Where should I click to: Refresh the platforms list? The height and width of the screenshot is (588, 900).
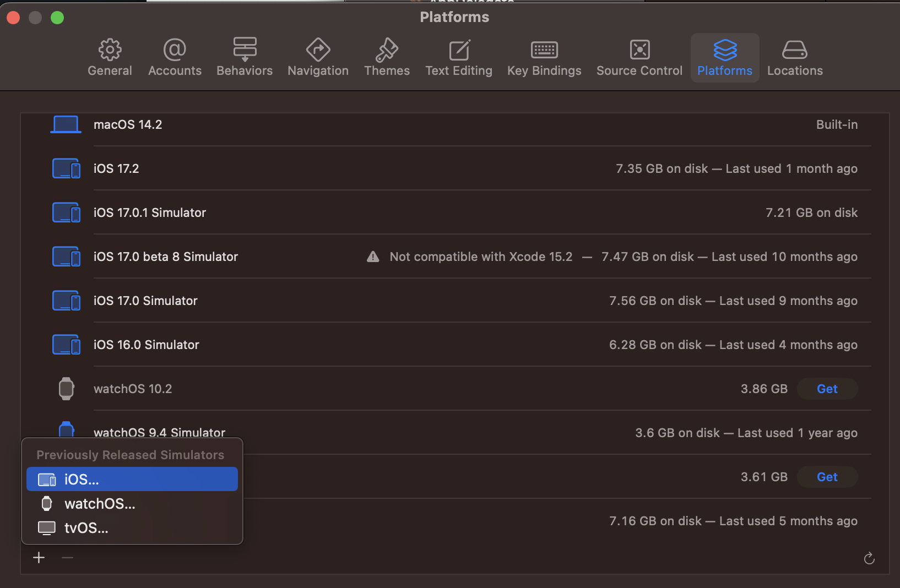[869, 558]
